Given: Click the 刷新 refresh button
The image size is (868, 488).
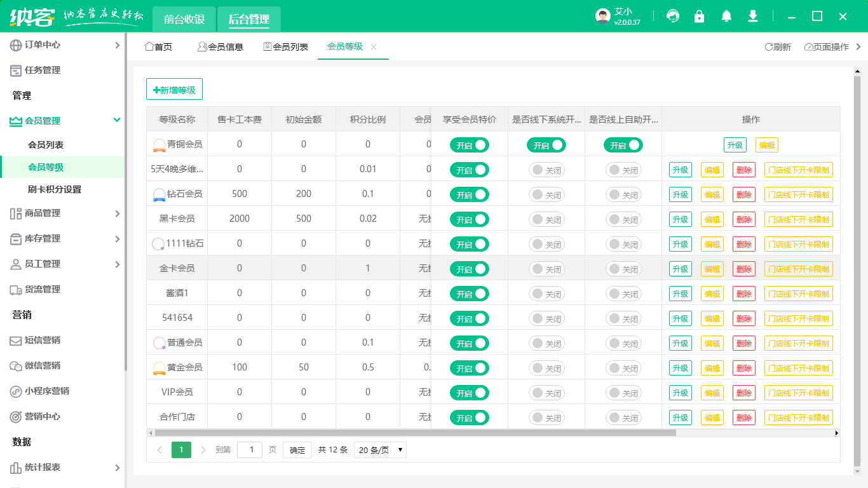Looking at the screenshot, I should click(778, 47).
